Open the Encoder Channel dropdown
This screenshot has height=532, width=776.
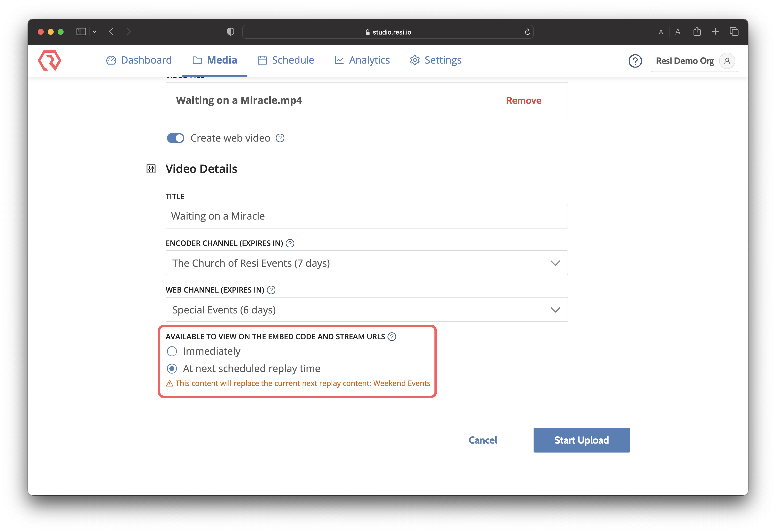point(367,263)
